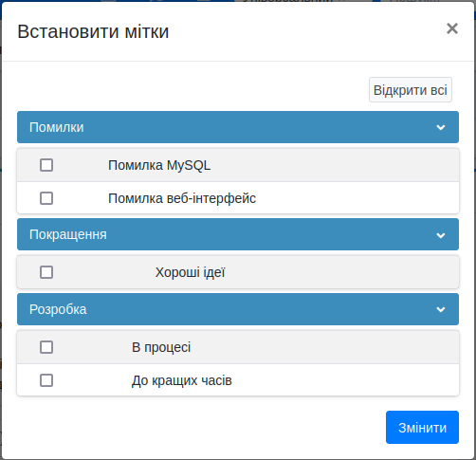Click the Встановити мітки dialog heading
This screenshot has height=460, width=476.
(x=93, y=31)
